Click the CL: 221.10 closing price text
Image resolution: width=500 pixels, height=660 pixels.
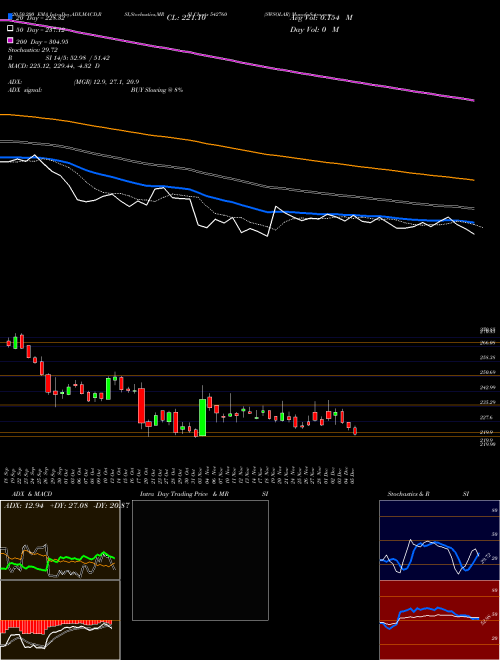tap(186, 18)
